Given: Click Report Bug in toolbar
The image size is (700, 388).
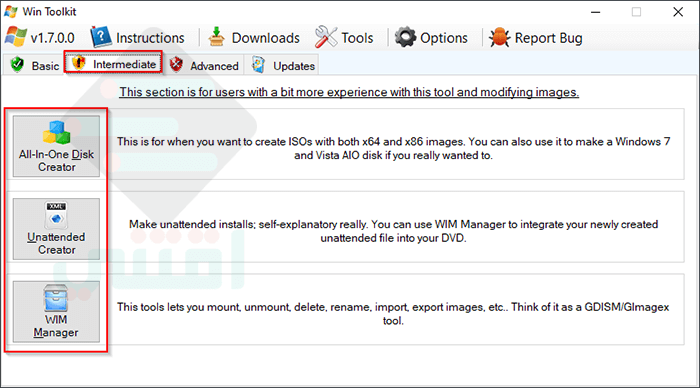Looking at the screenshot, I should point(536,38).
